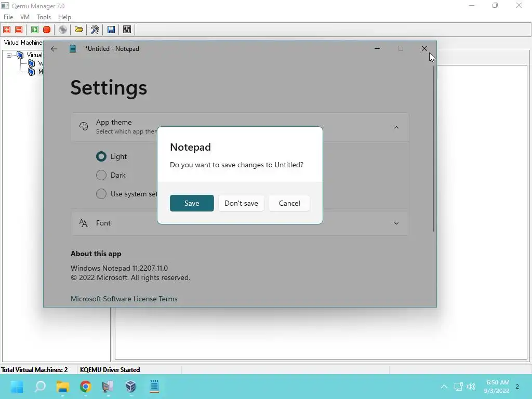
Task: Click 'Total Virtual Machines: 2' status text
Action: pyautogui.click(x=34, y=369)
